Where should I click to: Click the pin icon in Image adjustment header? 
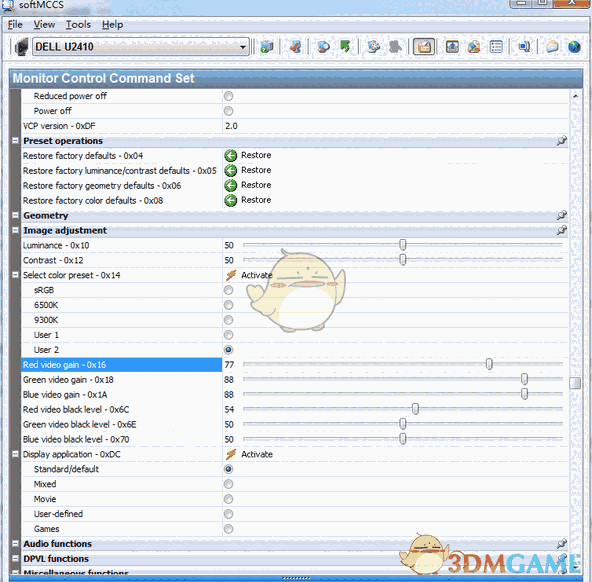point(561,230)
